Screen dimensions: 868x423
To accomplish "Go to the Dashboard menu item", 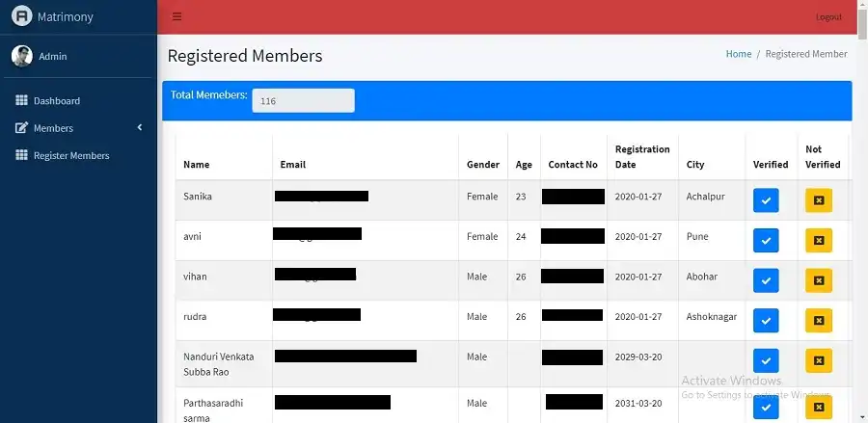I will 56,100.
